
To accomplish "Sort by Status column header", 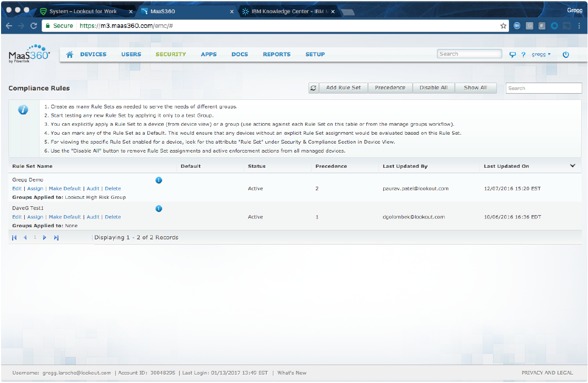I will (256, 166).
